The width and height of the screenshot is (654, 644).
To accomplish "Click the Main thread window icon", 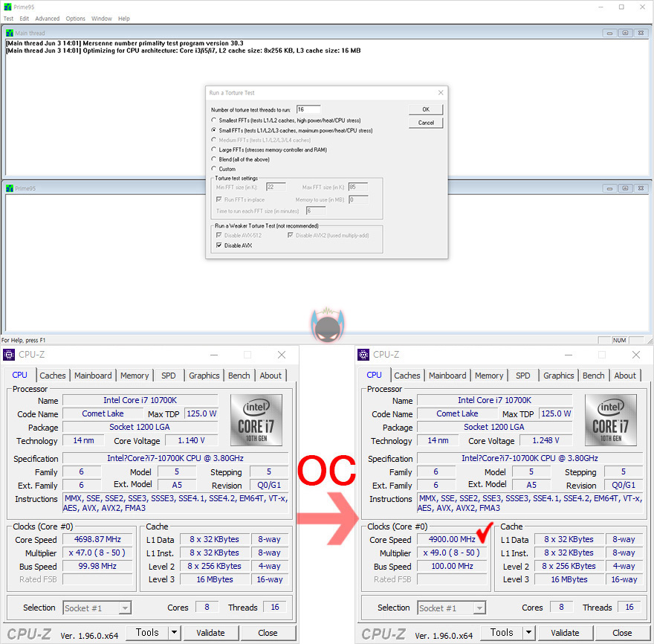I will [9, 33].
